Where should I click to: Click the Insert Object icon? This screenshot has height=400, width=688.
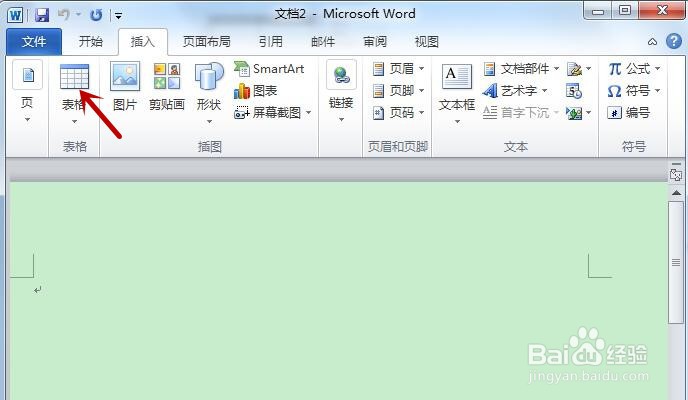(574, 113)
